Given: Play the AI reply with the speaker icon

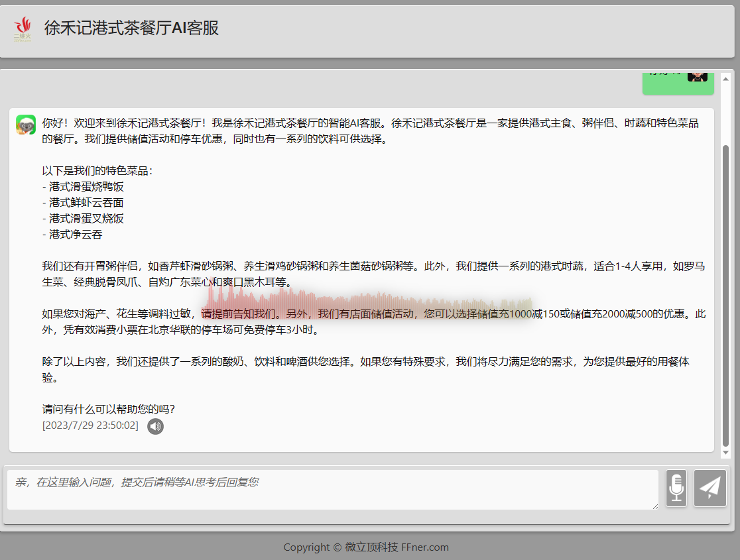Looking at the screenshot, I should click(x=155, y=426).
